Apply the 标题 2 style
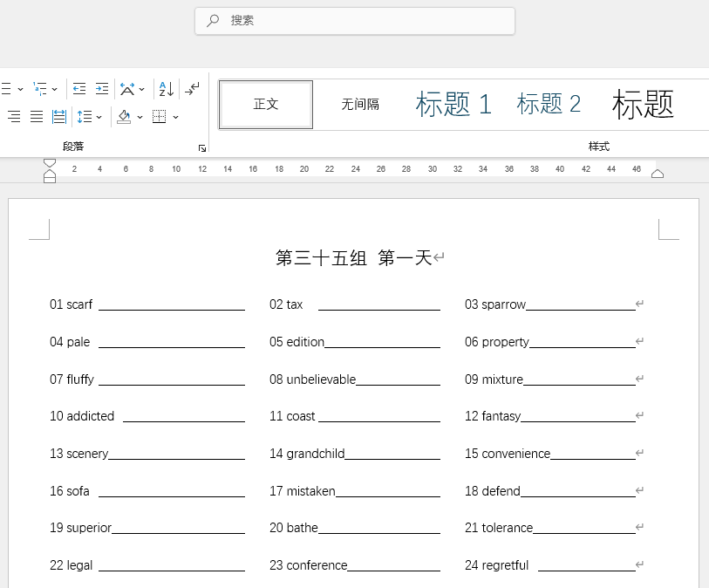 point(549,105)
